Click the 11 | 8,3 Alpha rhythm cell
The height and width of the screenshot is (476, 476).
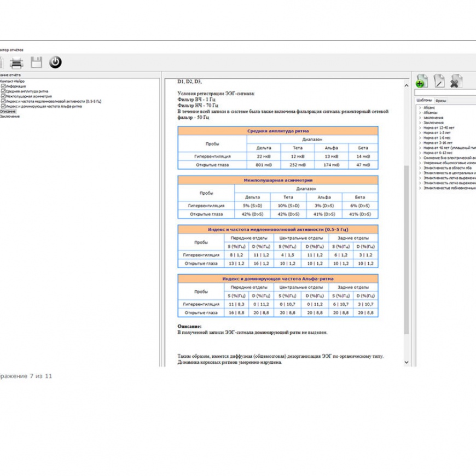coord(236,304)
